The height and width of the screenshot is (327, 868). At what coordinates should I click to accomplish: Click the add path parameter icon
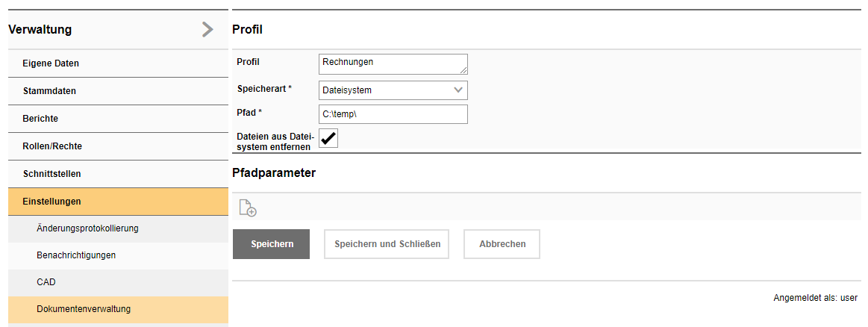coord(248,208)
